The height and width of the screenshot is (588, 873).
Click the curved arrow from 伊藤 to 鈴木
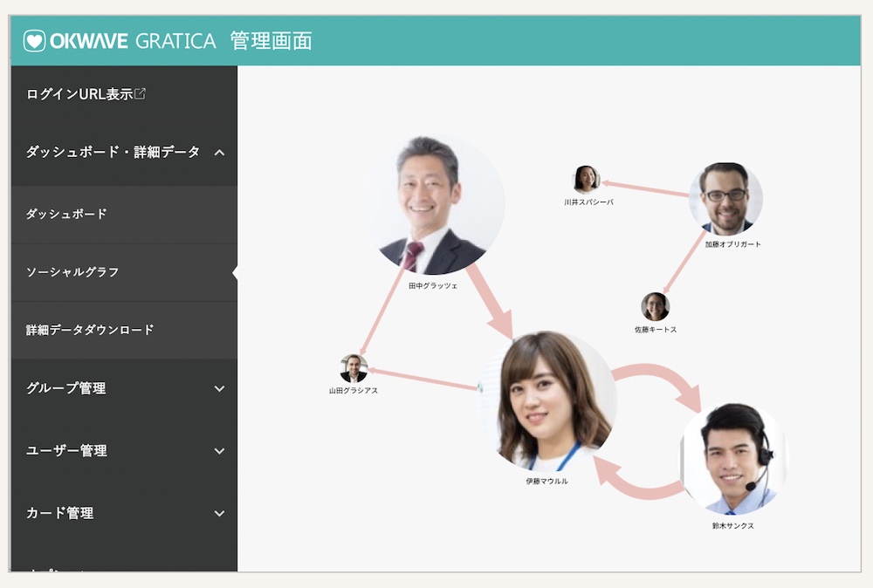(x=659, y=378)
